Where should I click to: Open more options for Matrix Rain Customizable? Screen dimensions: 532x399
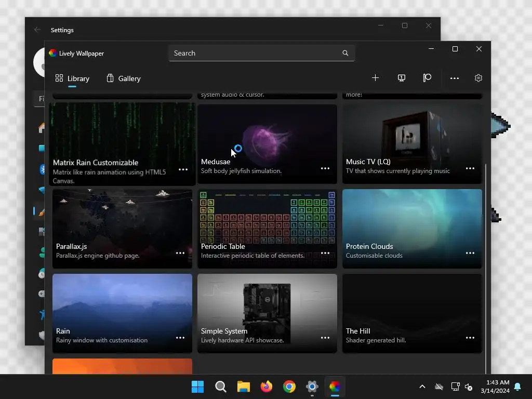(x=183, y=169)
